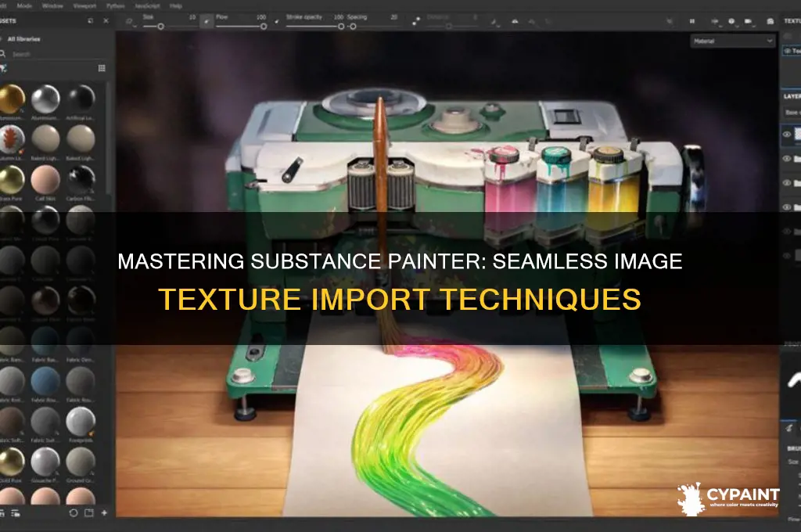Click the perspective view icon
801x532 pixels.
[515, 21]
